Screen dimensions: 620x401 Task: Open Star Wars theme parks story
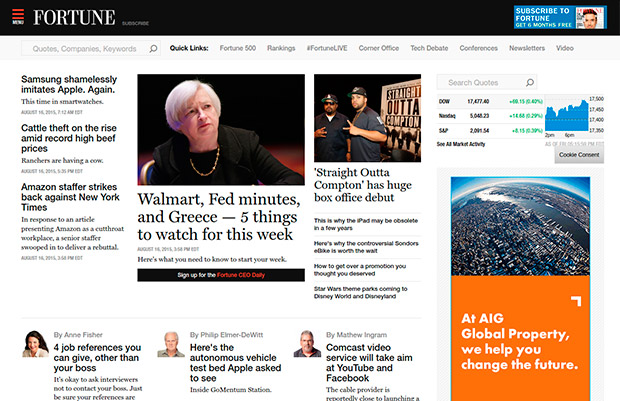[361, 292]
